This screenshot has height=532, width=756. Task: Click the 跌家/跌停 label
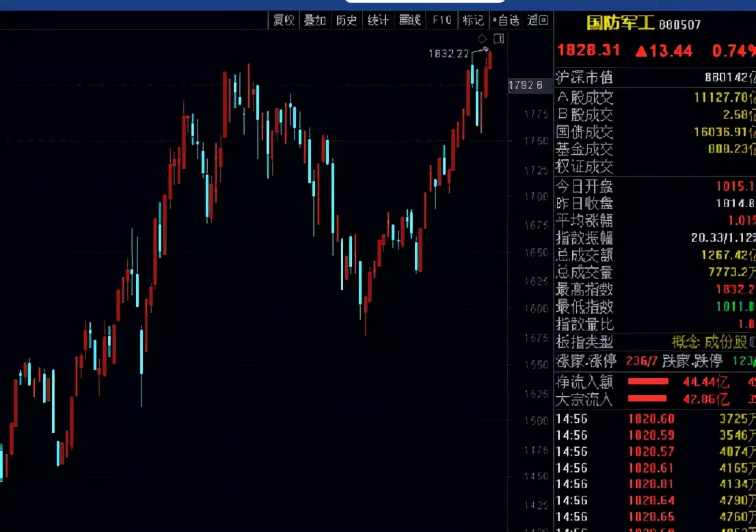click(x=692, y=361)
